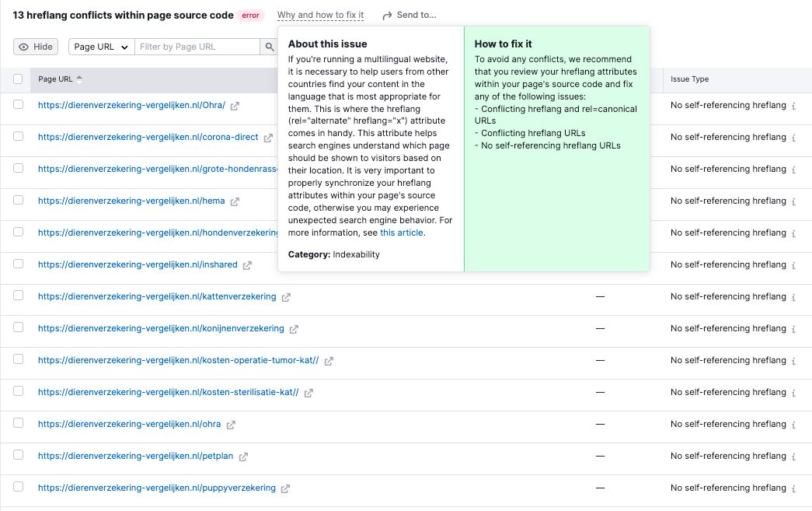The width and height of the screenshot is (812, 511).
Task: Open the corona-direct page URL link
Action: pyautogui.click(x=148, y=138)
